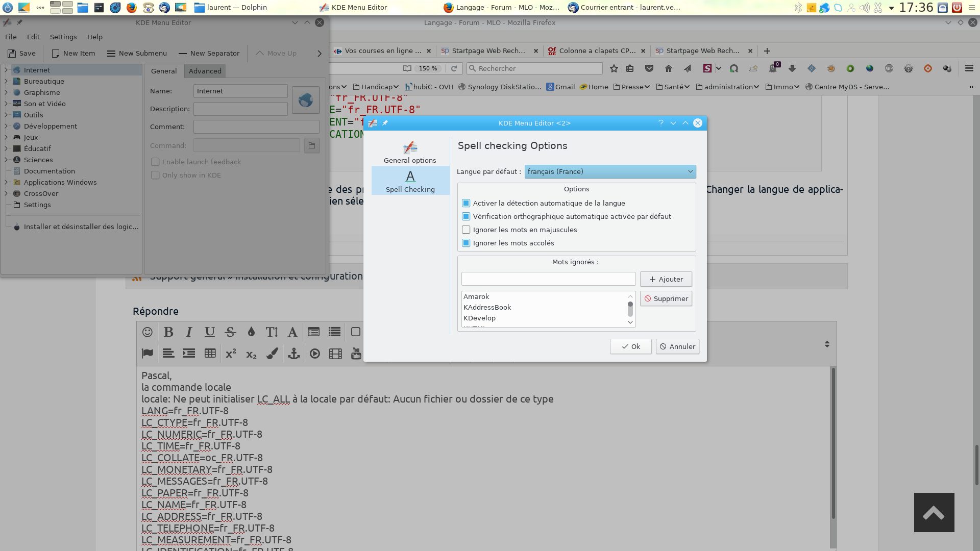Enable launch feedback checkbox
This screenshot has width=980, height=551.
[155, 162]
